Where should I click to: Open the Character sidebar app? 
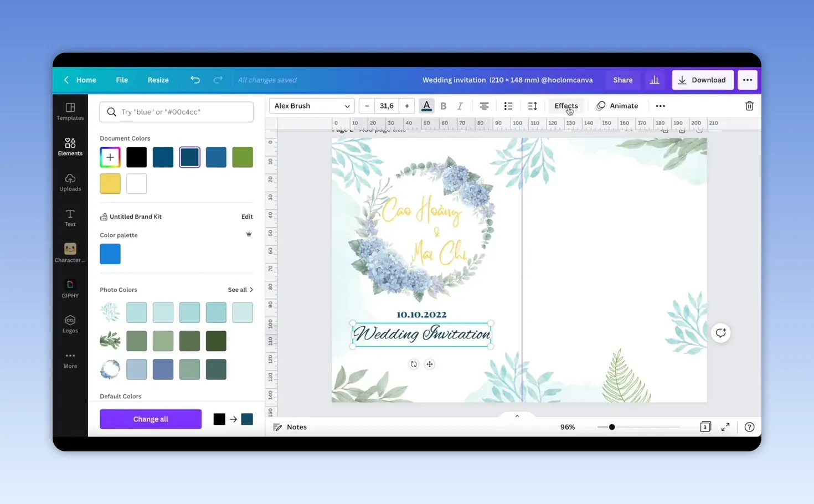70,253
